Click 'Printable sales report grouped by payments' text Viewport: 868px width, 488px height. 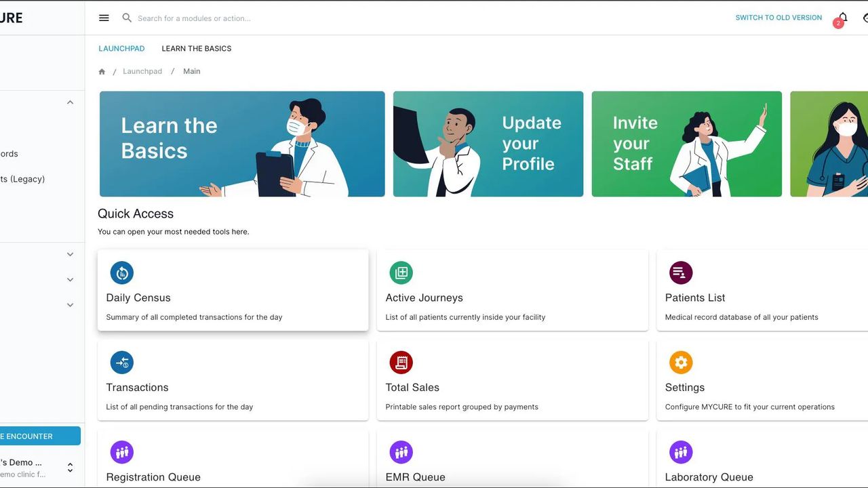(x=462, y=407)
